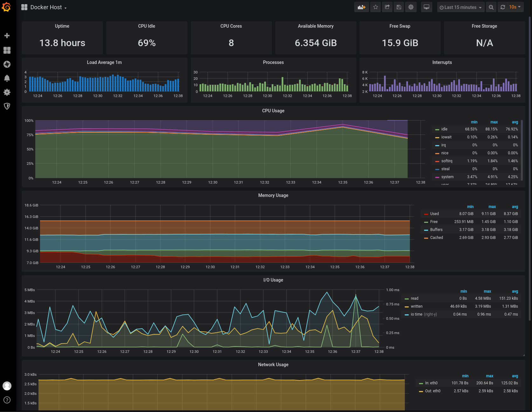
Task: Toggle the read series in I/O Usage legend
Action: pos(414,298)
